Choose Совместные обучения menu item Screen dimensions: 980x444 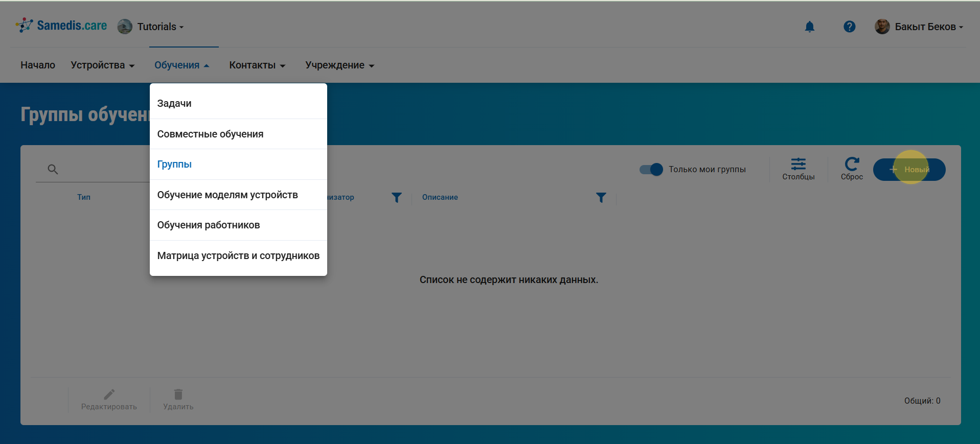pyautogui.click(x=210, y=134)
